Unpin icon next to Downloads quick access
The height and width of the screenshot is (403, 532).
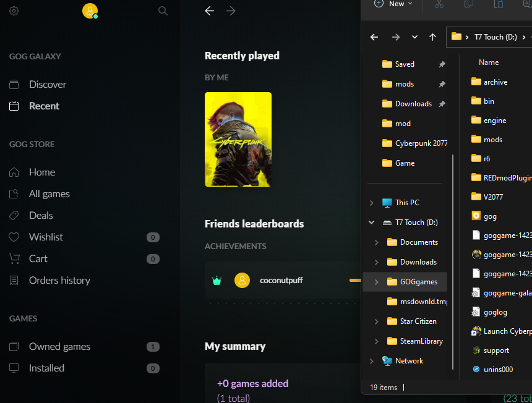coord(442,104)
